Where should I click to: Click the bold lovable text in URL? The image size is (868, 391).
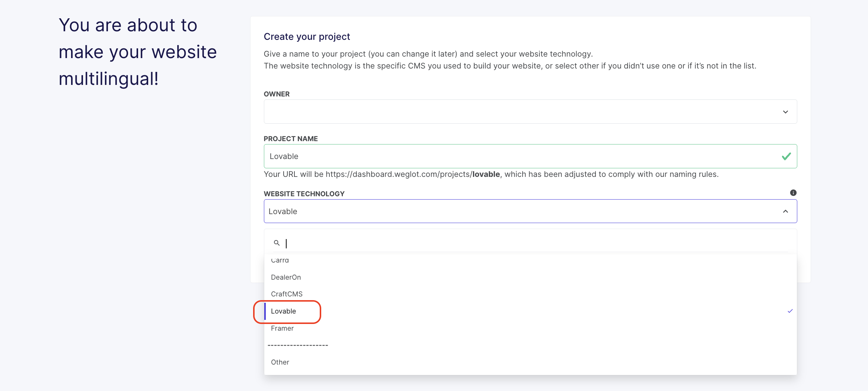coord(486,174)
